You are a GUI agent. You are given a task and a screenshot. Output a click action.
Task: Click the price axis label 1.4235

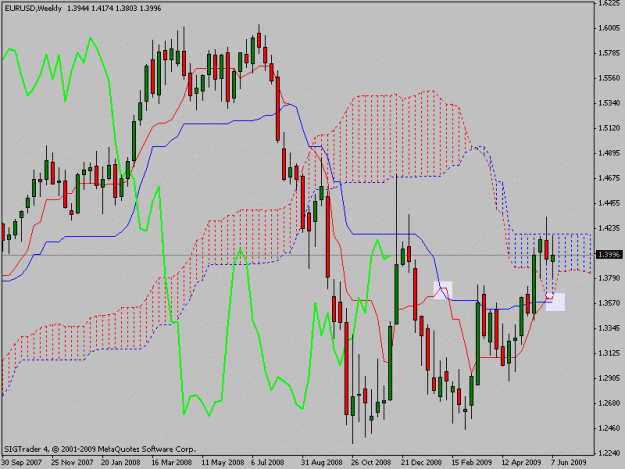click(609, 228)
